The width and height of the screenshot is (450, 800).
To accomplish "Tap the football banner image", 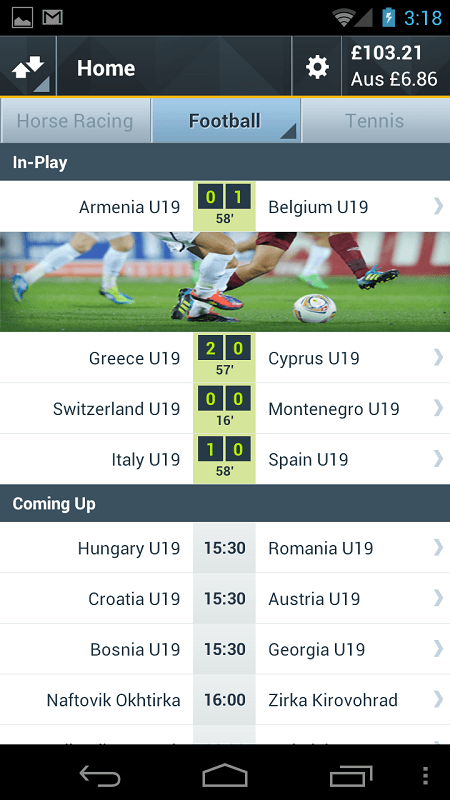I will point(225,282).
